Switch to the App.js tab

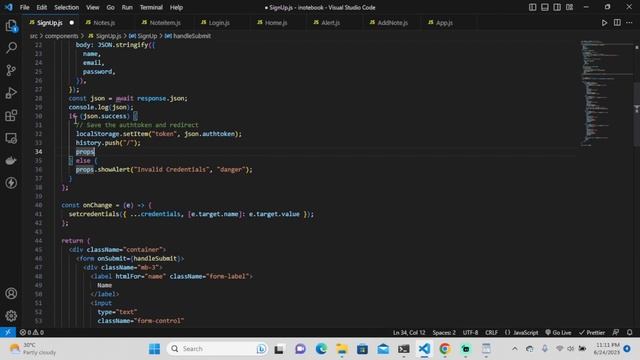click(x=444, y=23)
